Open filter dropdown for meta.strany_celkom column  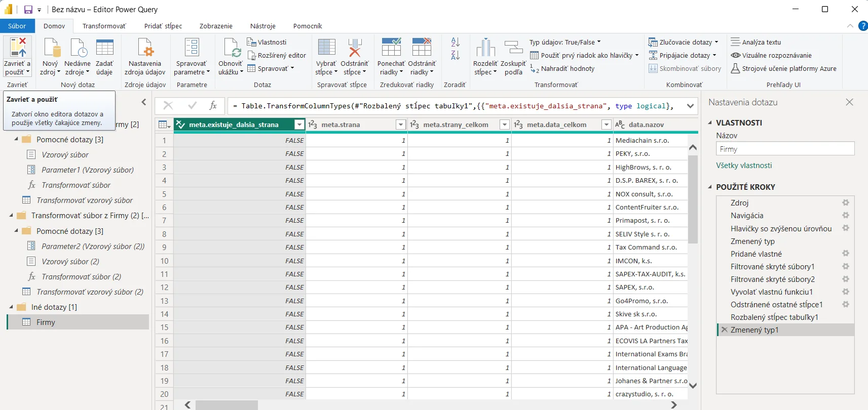[505, 125]
